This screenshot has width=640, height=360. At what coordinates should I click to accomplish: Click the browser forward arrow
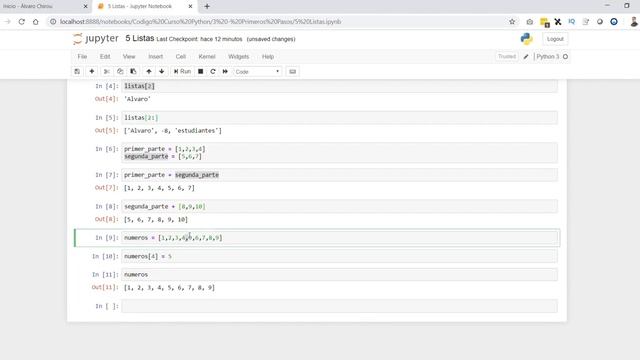(x=7, y=22)
